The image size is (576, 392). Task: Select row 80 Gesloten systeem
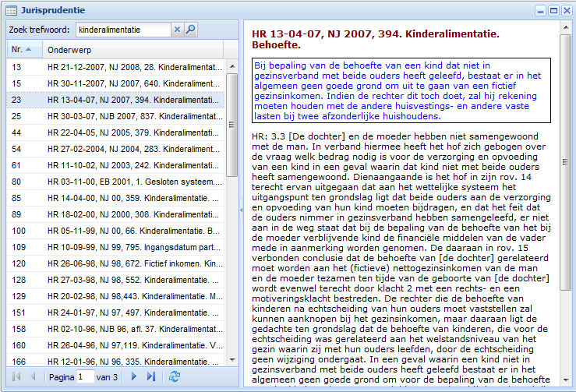click(115, 182)
